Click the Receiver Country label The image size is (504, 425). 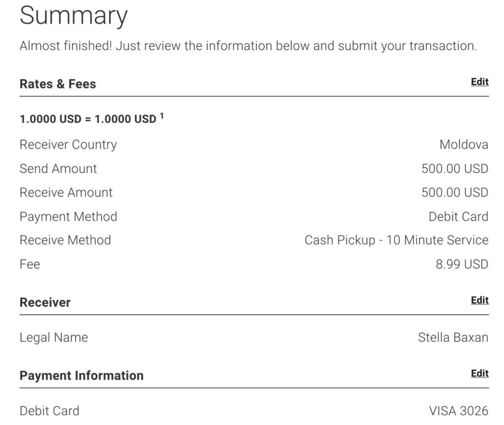68,145
